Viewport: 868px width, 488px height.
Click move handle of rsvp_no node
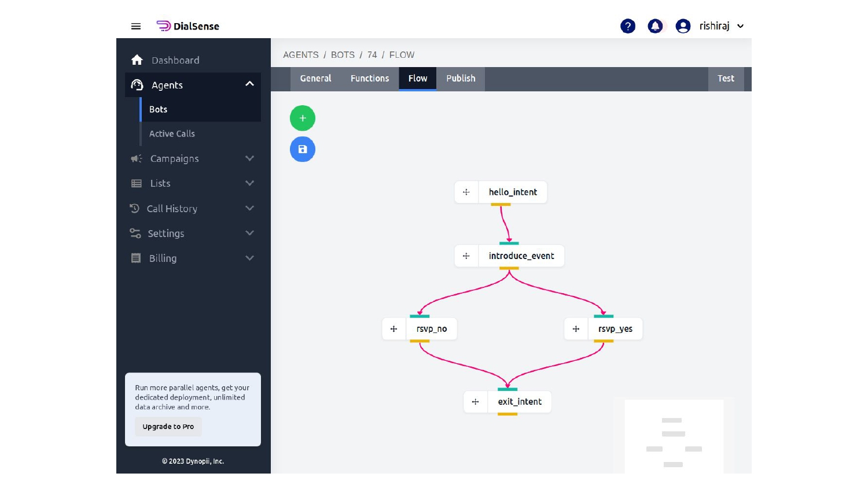[x=394, y=329]
